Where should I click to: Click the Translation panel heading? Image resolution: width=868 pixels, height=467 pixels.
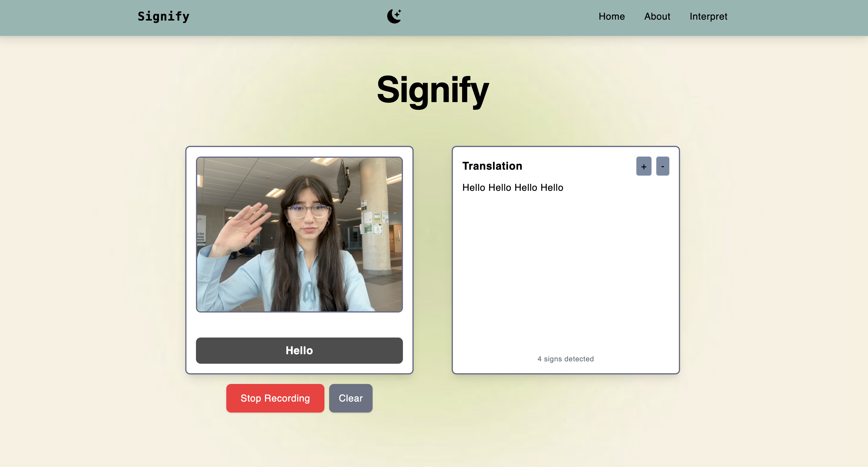[492, 166]
